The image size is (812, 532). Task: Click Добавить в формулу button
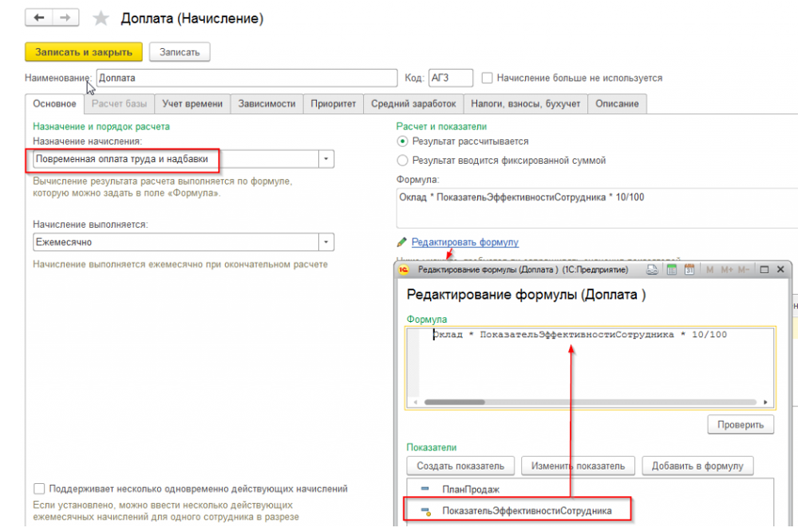point(697,466)
